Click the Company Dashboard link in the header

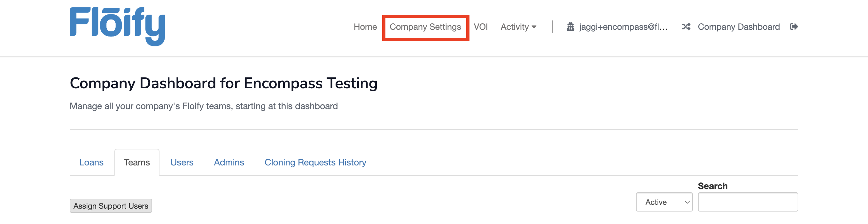(739, 27)
